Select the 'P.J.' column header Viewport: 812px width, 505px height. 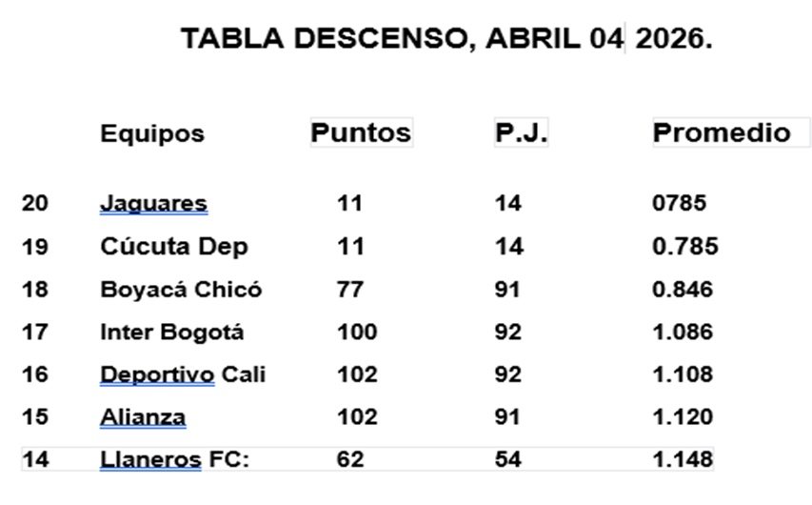[521, 133]
